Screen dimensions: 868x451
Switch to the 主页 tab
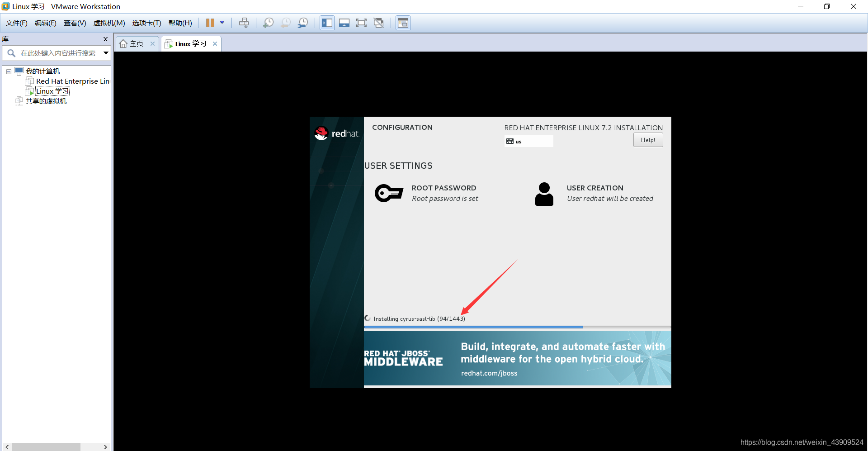coord(137,44)
